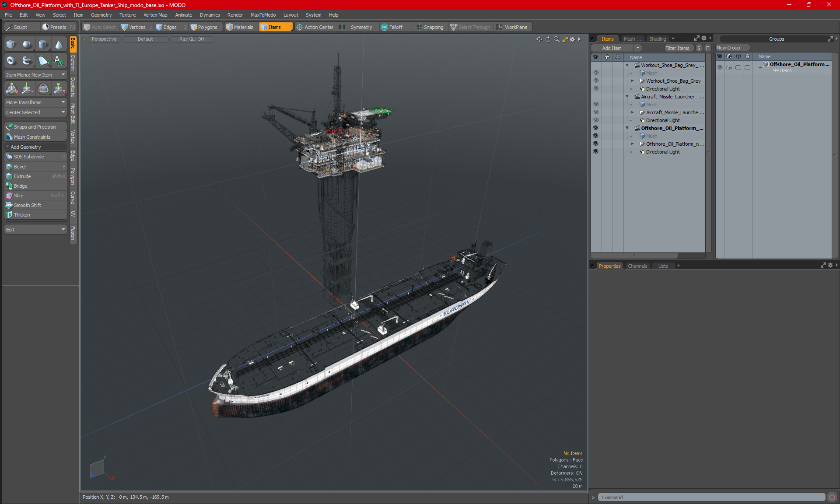This screenshot has height=504, width=840.
Task: Select the Text tool icon
Action: click(59, 60)
